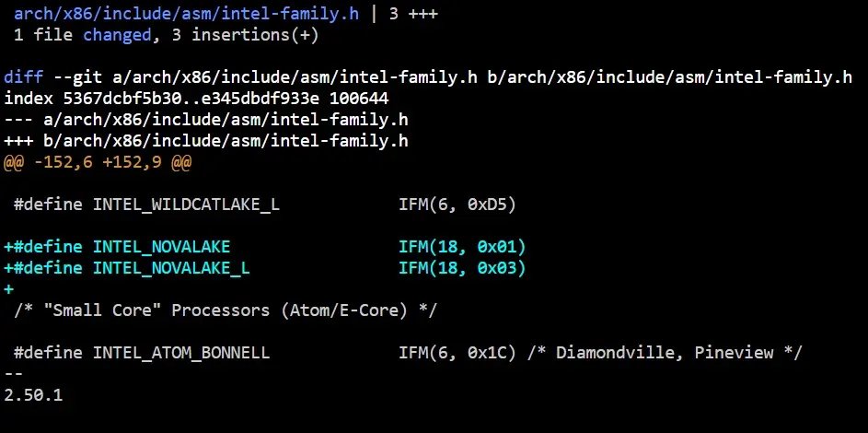Image resolution: width=868 pixels, height=433 pixels.
Task: Click the '--- a/arch/x86' old file path
Action: click(206, 120)
